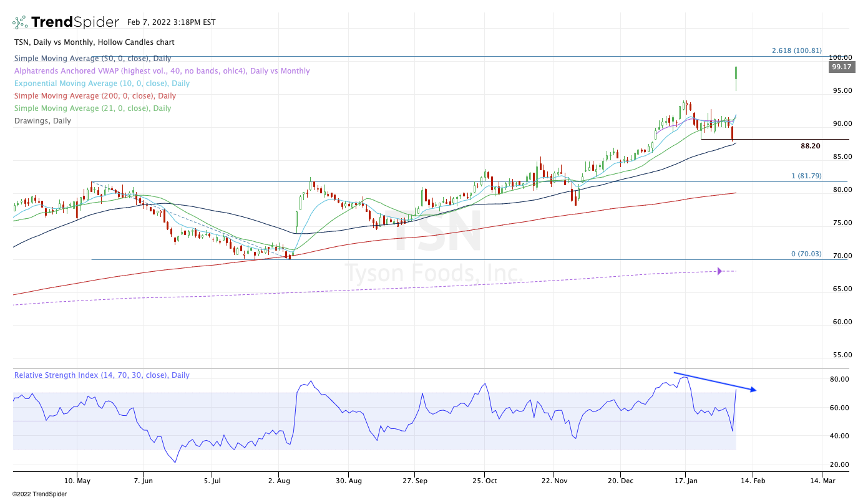868x500 pixels.
Task: Click the TSN Daily vs Monthly chart title
Action: click(94, 42)
